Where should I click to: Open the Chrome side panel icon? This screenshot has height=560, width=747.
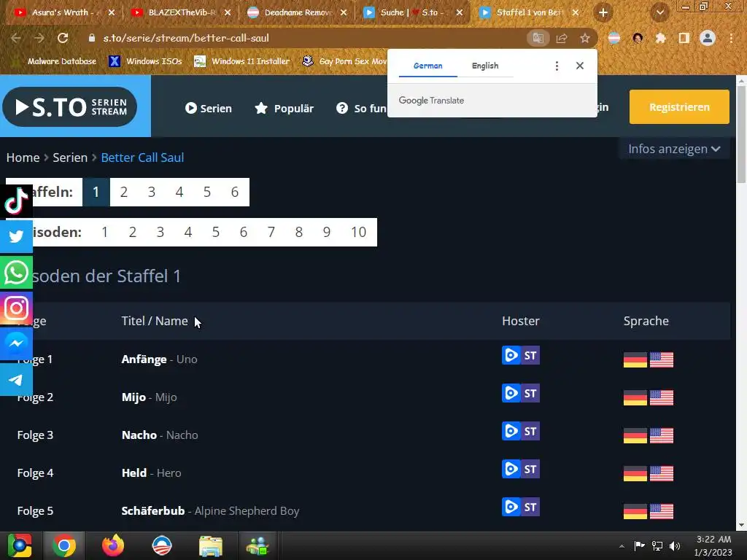(x=684, y=38)
